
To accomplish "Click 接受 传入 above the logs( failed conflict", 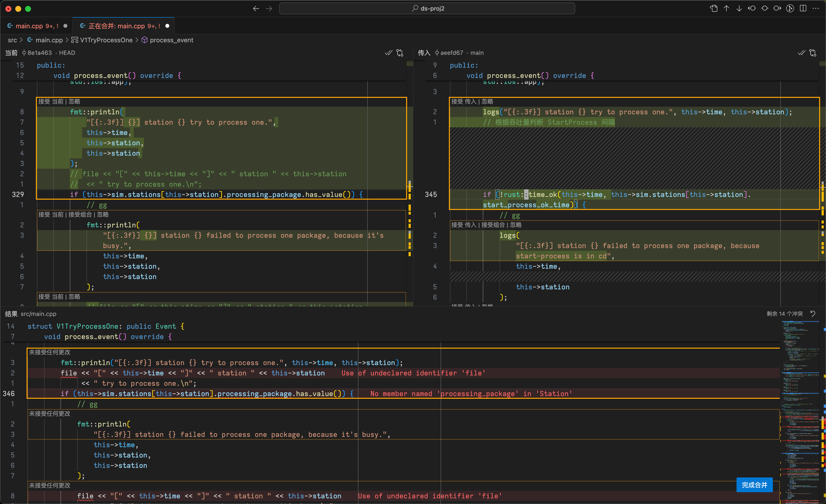I will click(464, 225).
